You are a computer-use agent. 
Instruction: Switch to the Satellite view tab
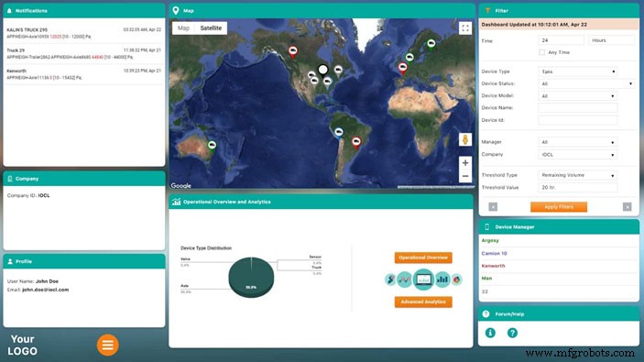tap(211, 27)
